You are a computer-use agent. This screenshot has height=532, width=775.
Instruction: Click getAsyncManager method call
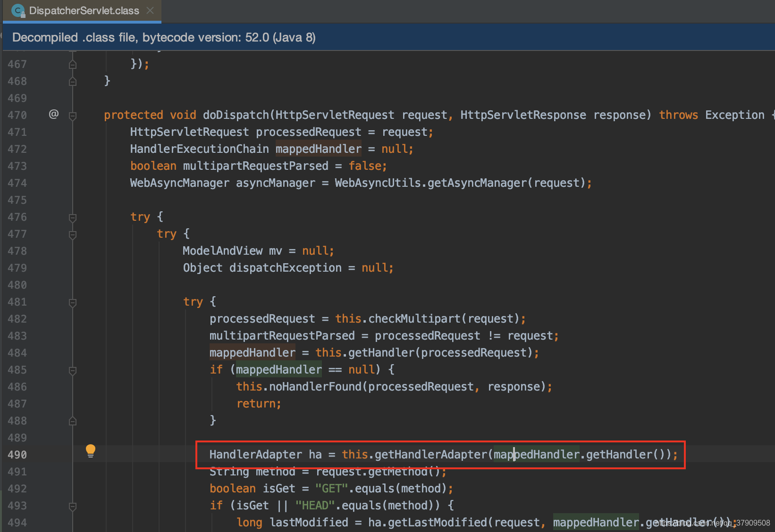click(477, 183)
